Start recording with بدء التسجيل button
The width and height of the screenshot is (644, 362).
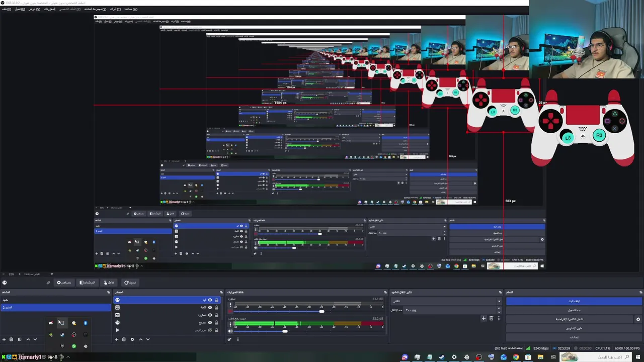[574, 310]
